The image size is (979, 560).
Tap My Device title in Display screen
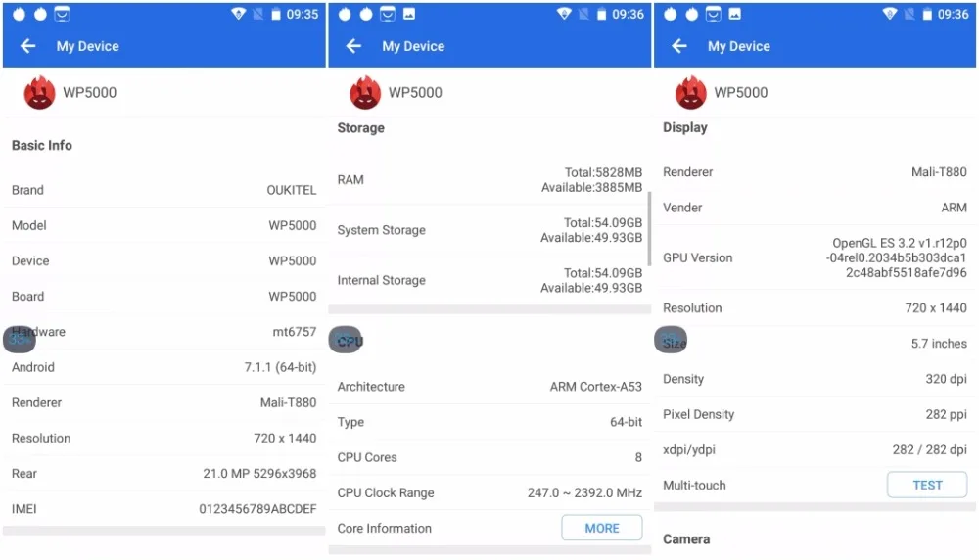coord(738,46)
